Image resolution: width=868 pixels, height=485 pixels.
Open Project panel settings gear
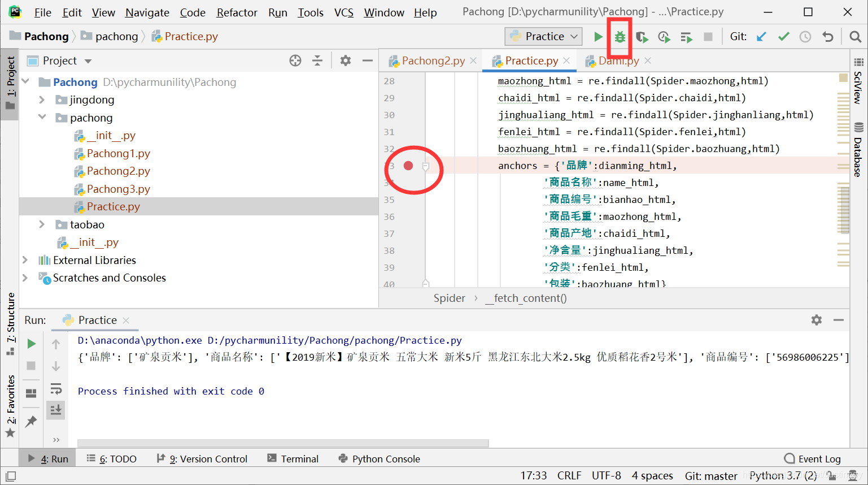click(346, 60)
